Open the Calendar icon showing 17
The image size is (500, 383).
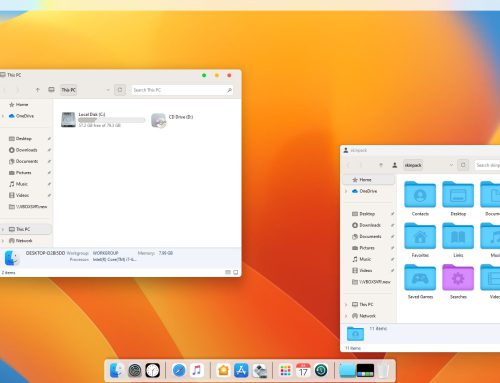tap(303, 370)
